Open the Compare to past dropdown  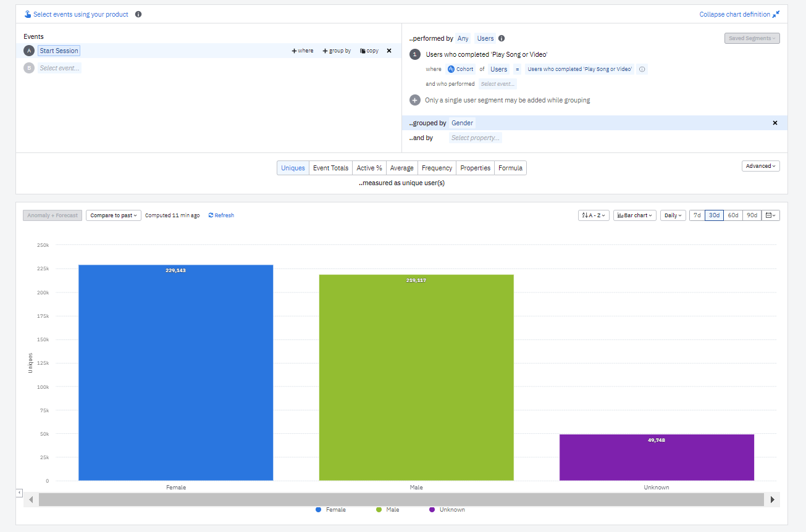click(x=114, y=215)
